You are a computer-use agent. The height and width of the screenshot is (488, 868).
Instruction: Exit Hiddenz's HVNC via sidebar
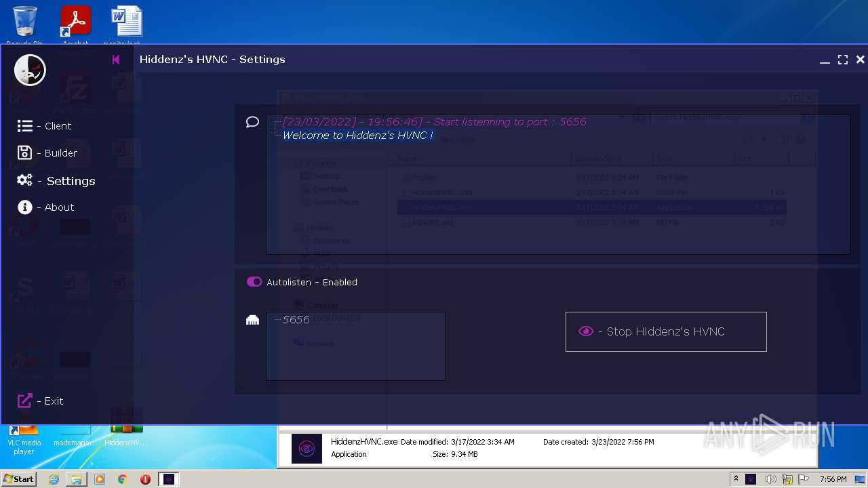(40, 401)
